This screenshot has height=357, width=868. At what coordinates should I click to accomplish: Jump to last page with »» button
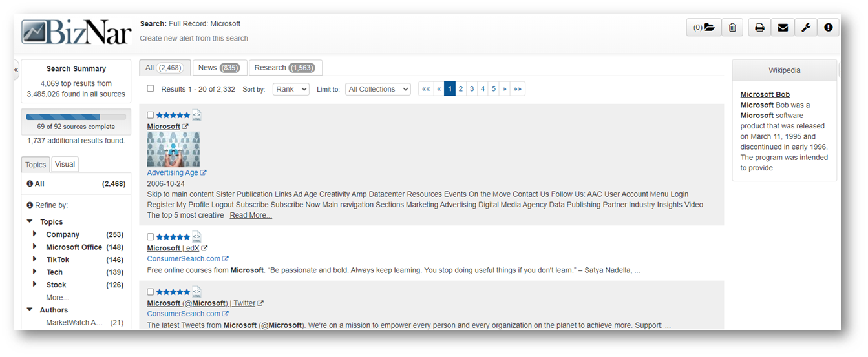click(518, 89)
